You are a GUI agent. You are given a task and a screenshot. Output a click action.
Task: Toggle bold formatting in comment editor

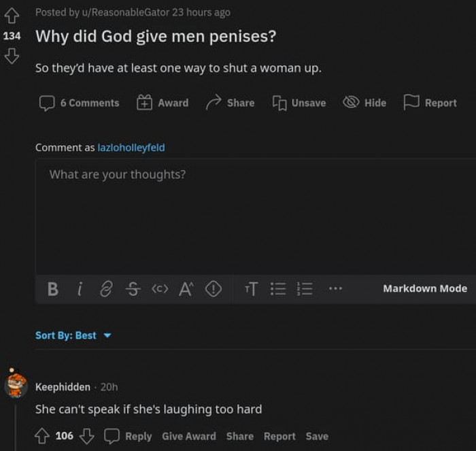pos(52,289)
